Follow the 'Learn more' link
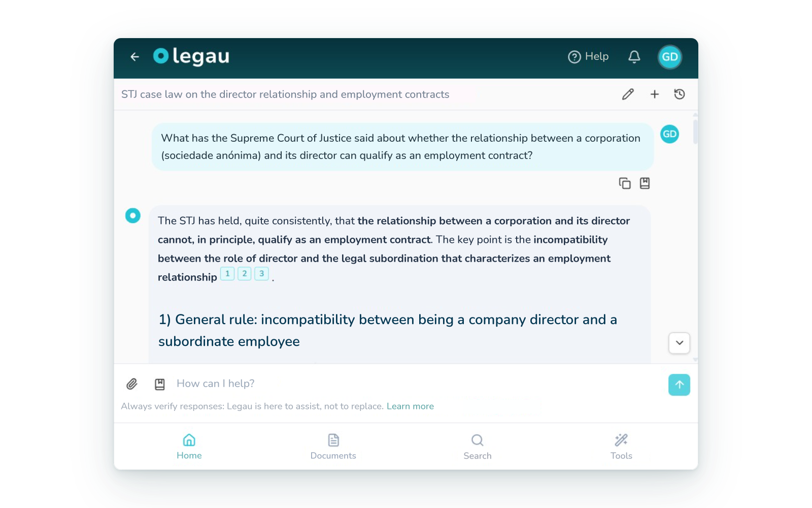 tap(410, 406)
